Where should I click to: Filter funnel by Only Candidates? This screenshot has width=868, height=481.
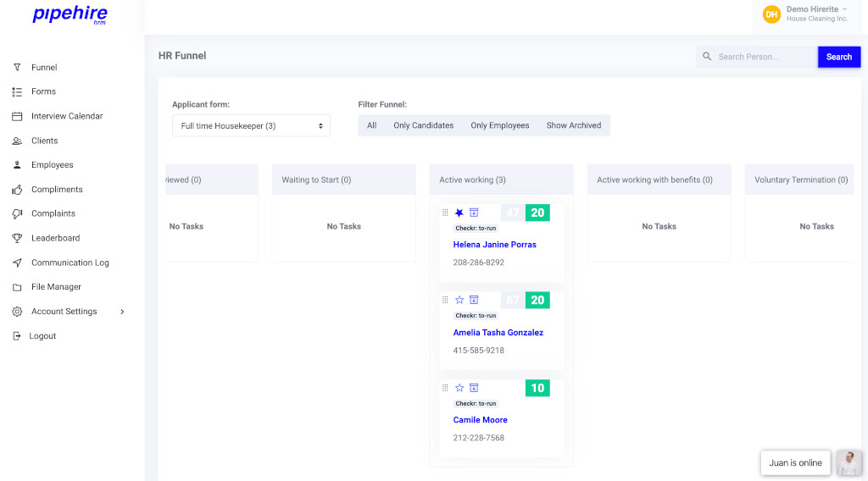pyautogui.click(x=423, y=125)
